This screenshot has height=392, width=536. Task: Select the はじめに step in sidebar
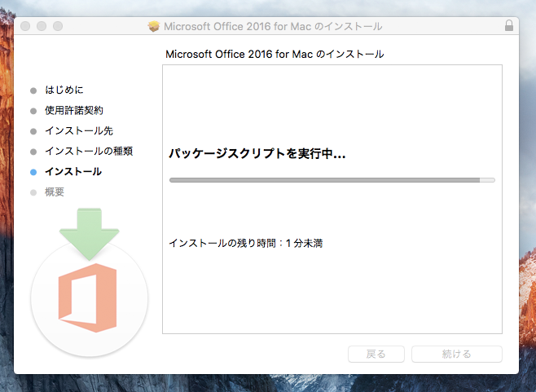point(64,90)
